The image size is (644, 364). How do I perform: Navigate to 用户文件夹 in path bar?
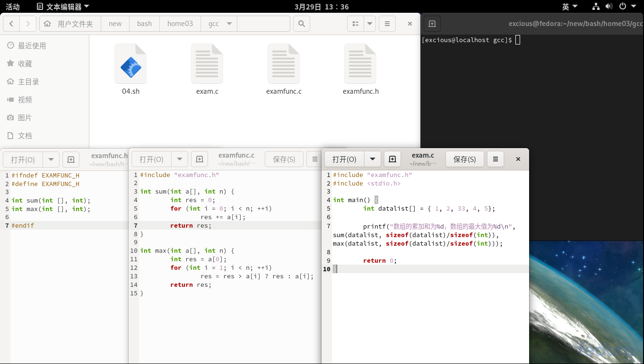tap(70, 24)
